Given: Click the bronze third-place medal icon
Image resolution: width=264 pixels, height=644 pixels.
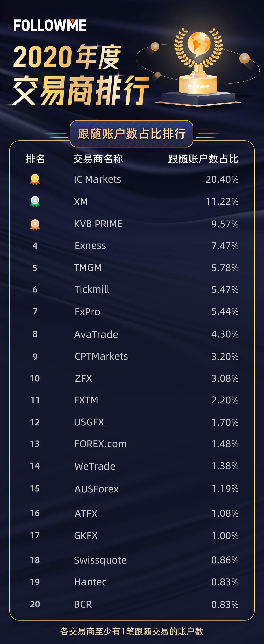Looking at the screenshot, I should pyautogui.click(x=35, y=225).
